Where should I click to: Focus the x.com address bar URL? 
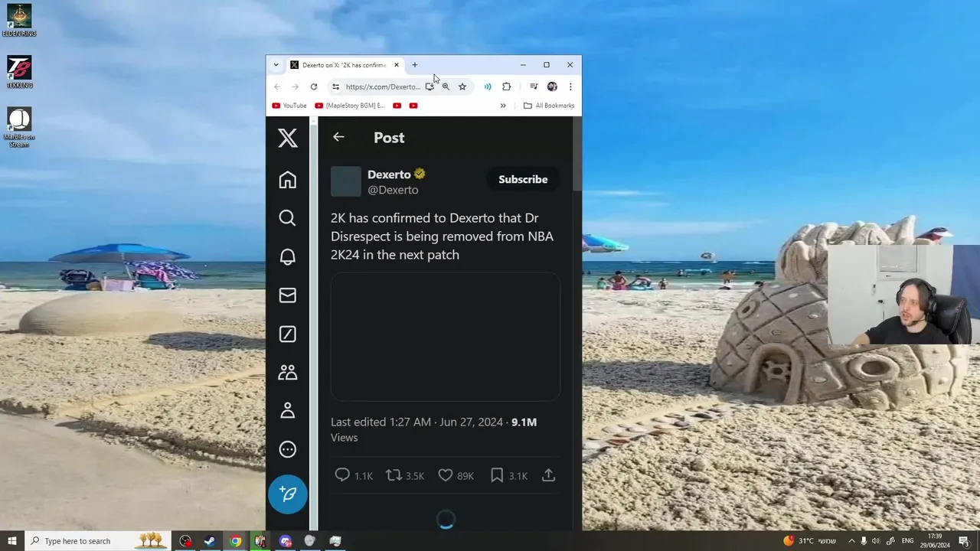pos(383,86)
